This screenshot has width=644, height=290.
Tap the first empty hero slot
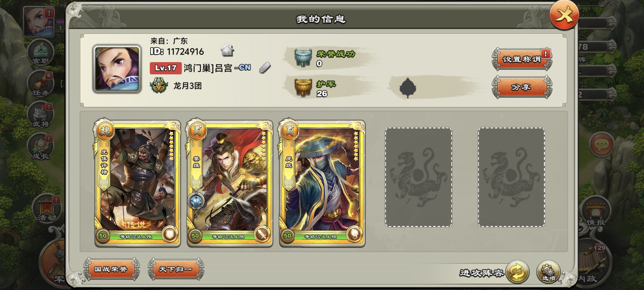click(x=418, y=177)
